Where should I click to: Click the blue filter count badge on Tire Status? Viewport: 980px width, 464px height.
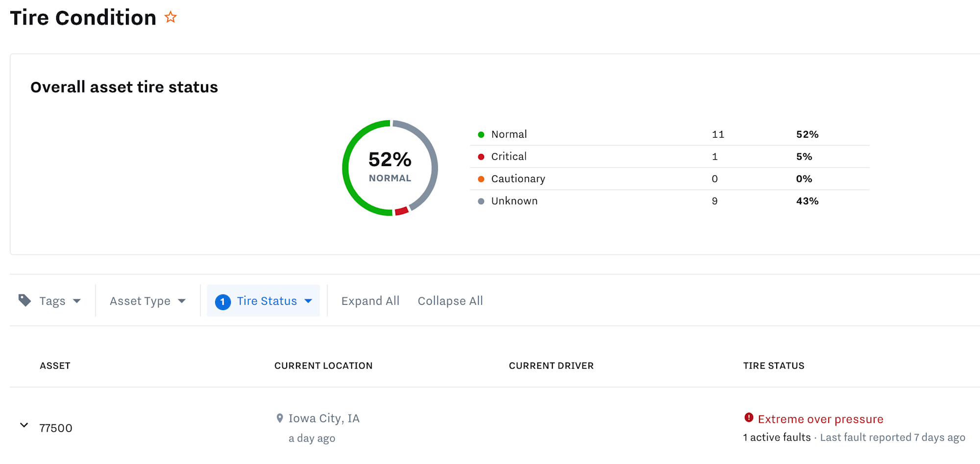223,301
